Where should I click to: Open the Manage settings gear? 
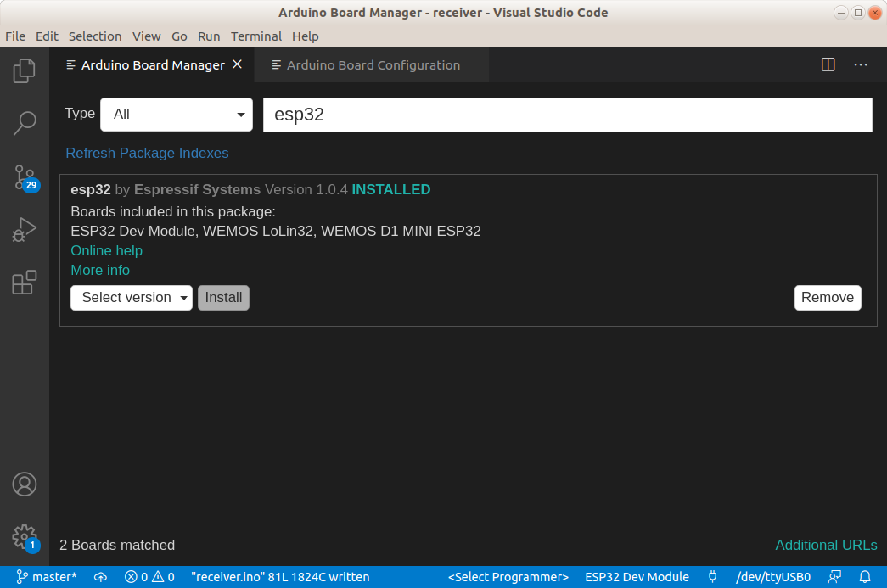tap(24, 536)
